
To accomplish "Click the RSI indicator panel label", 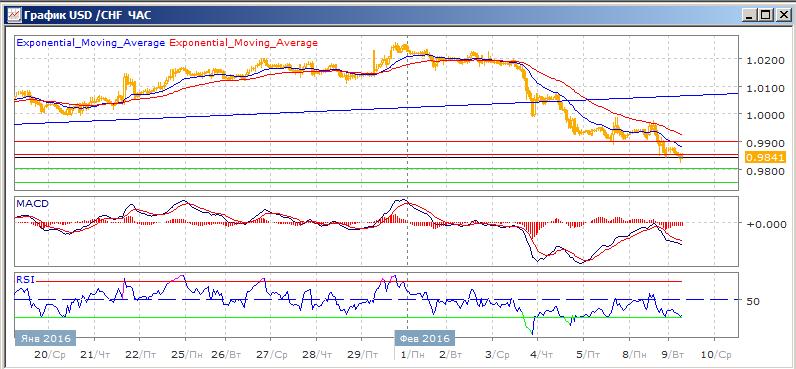I will pyautogui.click(x=25, y=278).
